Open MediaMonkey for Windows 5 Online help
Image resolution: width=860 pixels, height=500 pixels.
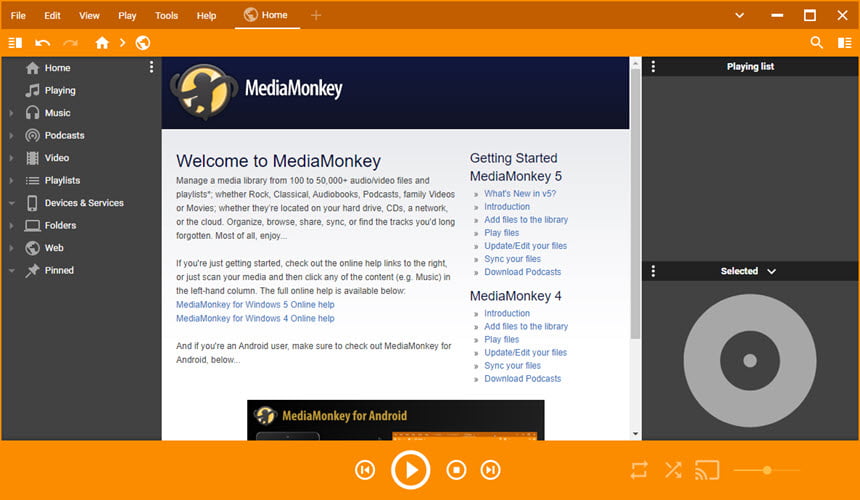click(255, 304)
